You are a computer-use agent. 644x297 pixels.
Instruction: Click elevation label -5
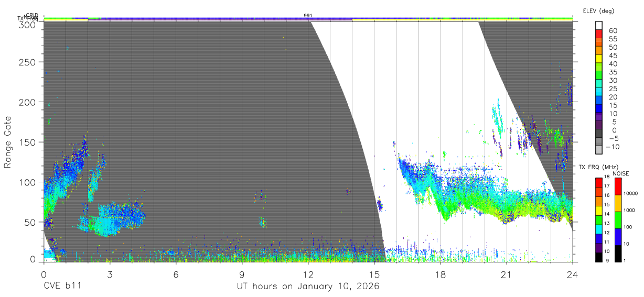[613, 138]
